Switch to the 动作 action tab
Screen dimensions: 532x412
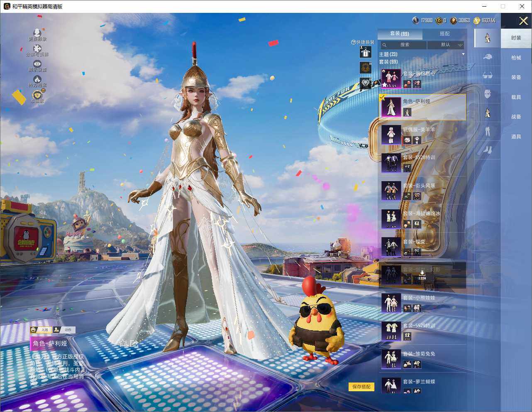pyautogui.click(x=64, y=330)
